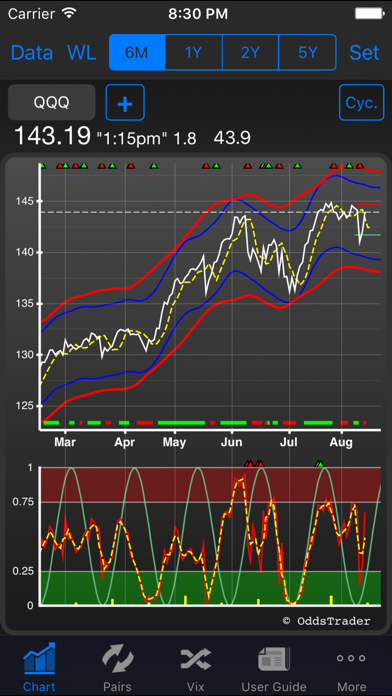
Task: Open the WL watchlist
Action: click(x=82, y=52)
